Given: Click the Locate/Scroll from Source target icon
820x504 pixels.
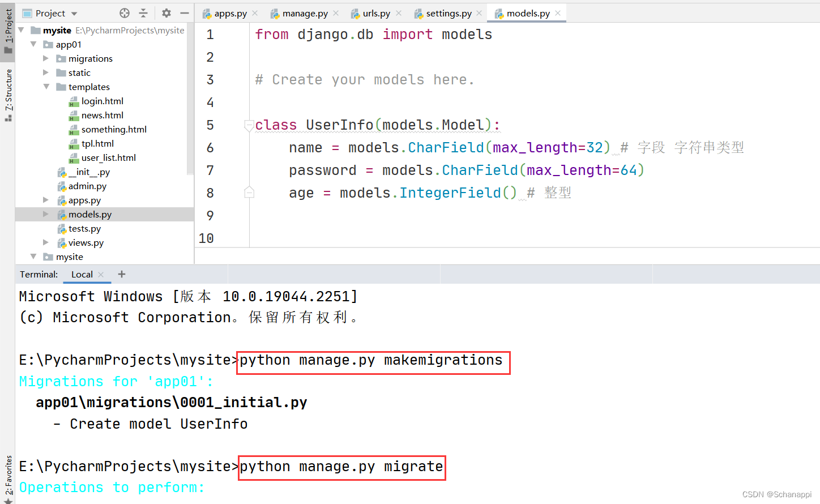Looking at the screenshot, I should click(125, 13).
